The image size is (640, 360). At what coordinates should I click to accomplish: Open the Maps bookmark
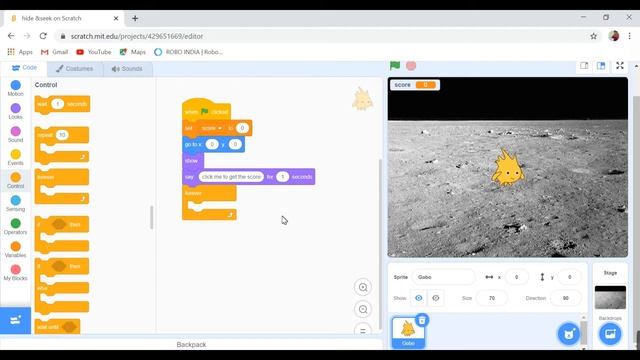click(x=132, y=52)
